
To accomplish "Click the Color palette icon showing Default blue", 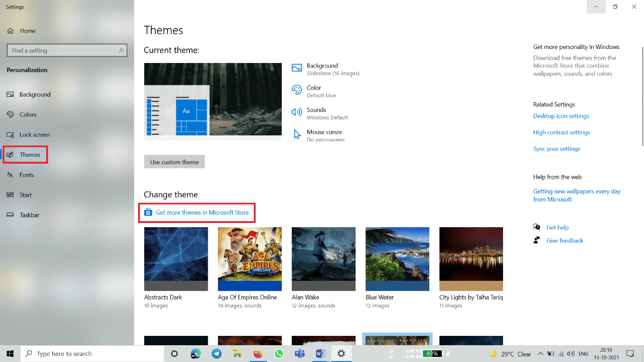I will [x=296, y=90].
